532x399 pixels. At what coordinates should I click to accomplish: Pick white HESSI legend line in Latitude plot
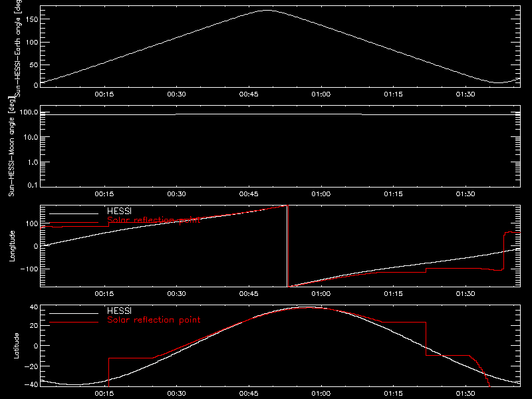point(74,313)
